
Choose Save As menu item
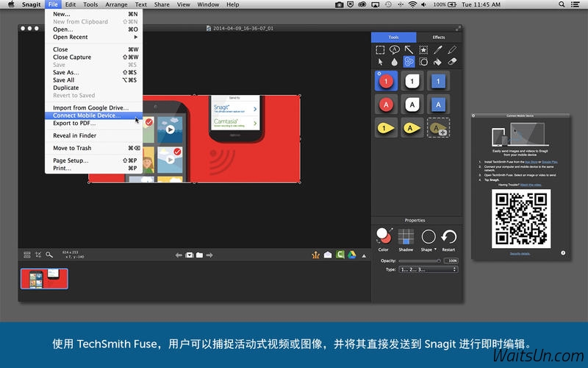click(x=94, y=72)
